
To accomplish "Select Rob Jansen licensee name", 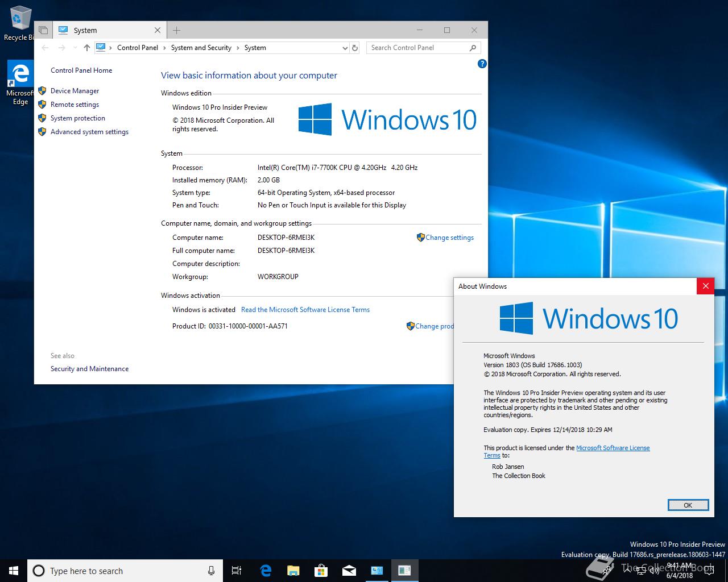I will click(508, 467).
